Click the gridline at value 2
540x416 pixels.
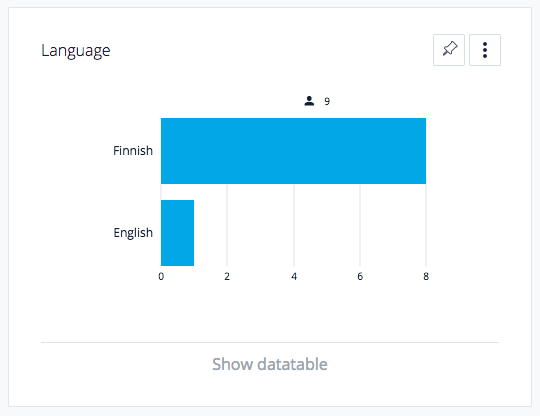pyautogui.click(x=227, y=225)
